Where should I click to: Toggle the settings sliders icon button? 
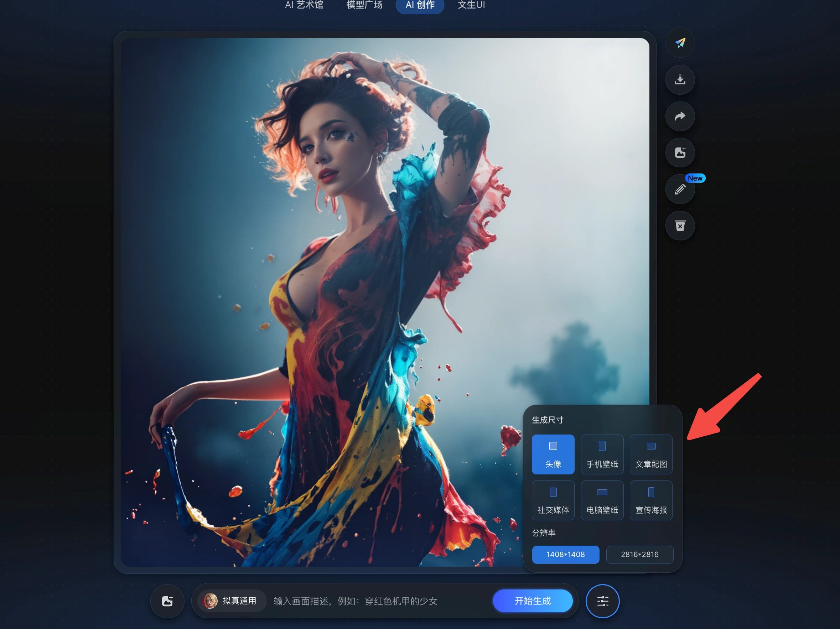[602, 601]
